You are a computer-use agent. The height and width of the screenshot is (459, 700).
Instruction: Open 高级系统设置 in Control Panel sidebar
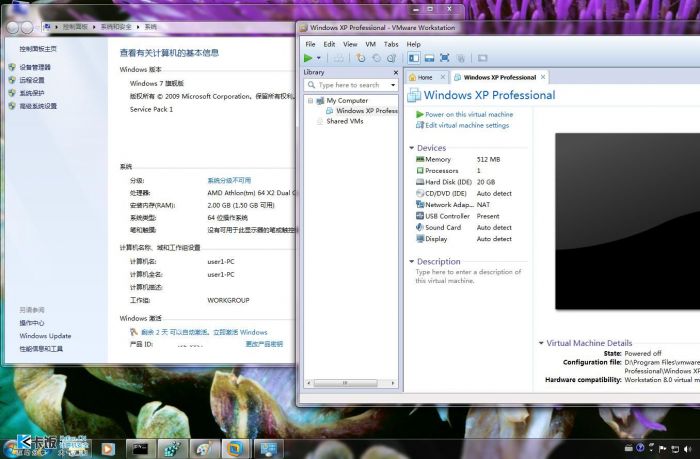(38, 106)
